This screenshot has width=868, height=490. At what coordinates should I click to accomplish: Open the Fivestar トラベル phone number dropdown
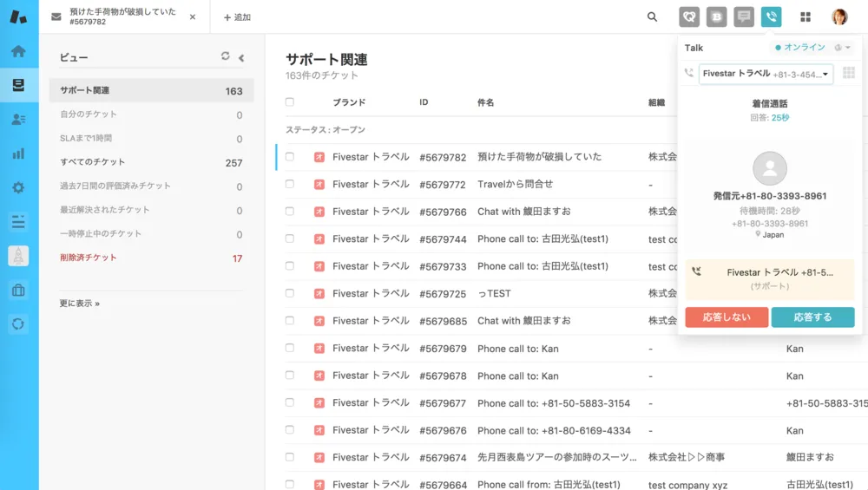coord(766,74)
